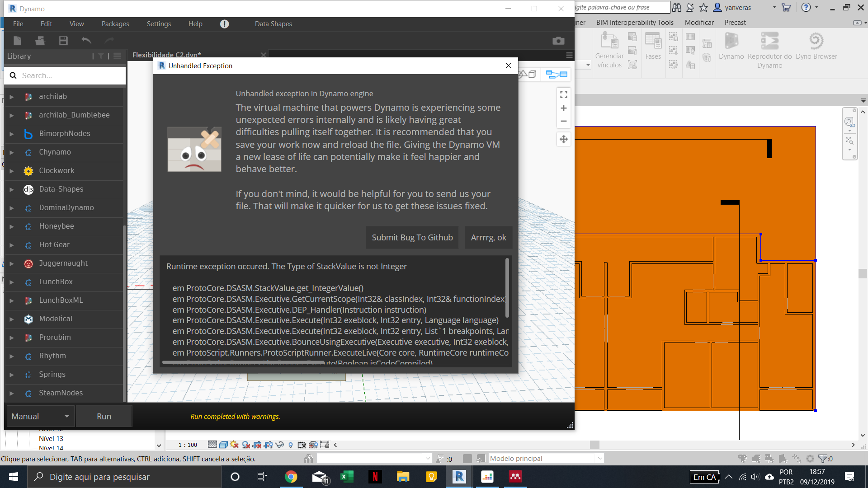Click the camera export image icon
The height and width of the screenshot is (488, 868).
(558, 41)
